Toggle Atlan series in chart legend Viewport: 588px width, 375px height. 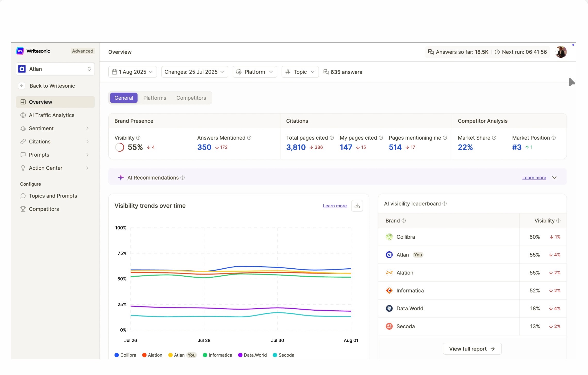[x=182, y=355]
